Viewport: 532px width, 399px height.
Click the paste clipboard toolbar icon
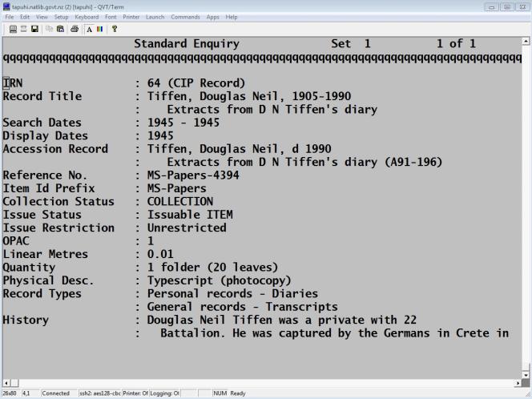(60, 29)
